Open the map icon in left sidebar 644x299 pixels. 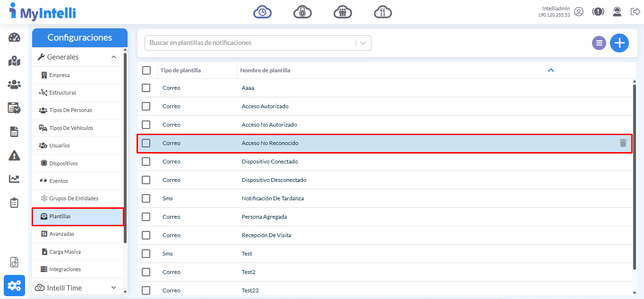[14, 61]
